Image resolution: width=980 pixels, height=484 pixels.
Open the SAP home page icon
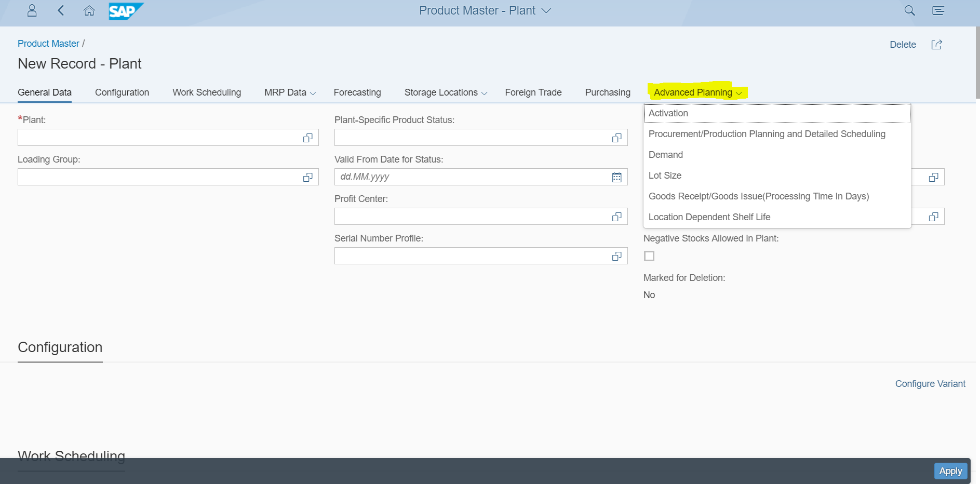tap(89, 10)
